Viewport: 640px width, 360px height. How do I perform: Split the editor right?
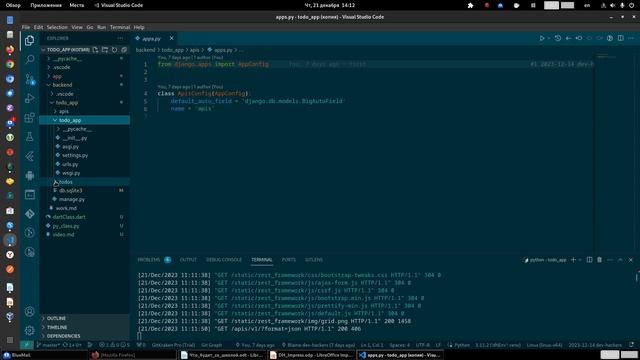[620, 38]
